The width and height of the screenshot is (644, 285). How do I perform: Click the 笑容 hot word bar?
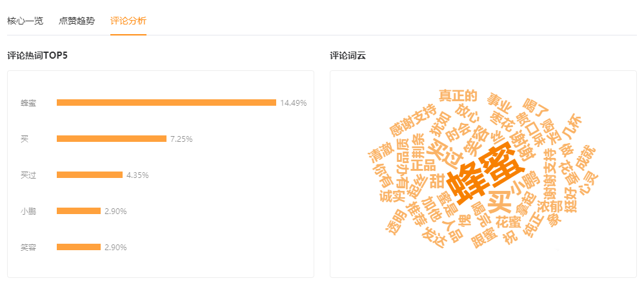coord(79,247)
